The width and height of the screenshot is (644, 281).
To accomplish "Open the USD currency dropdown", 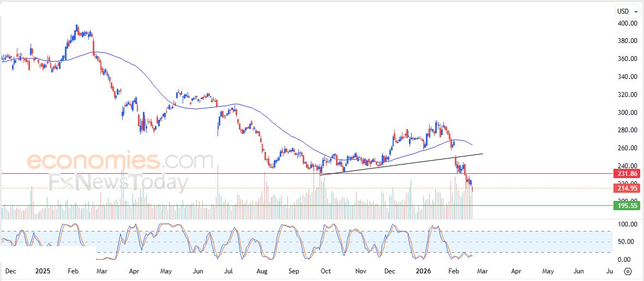I will click(x=628, y=11).
